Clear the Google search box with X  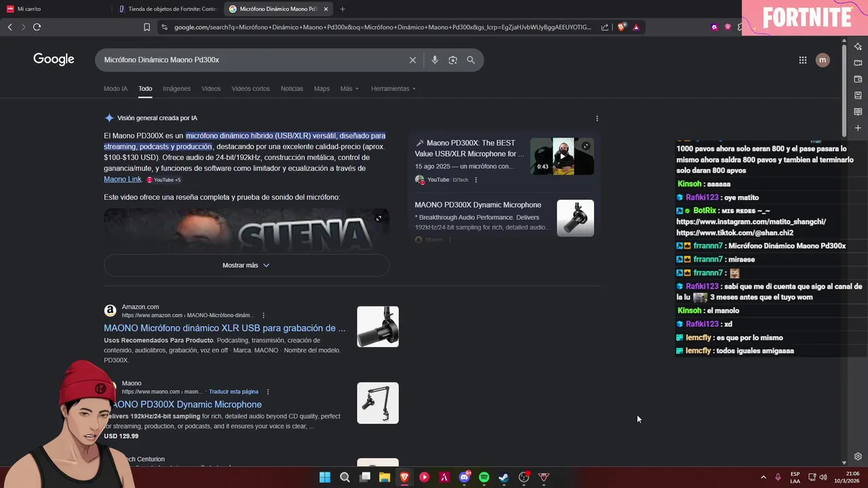[412, 60]
